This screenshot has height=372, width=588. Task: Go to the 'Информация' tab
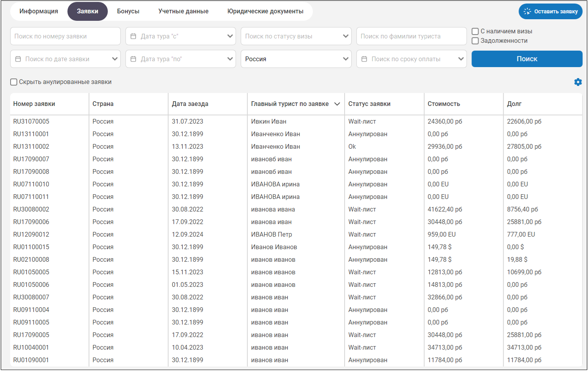(39, 11)
